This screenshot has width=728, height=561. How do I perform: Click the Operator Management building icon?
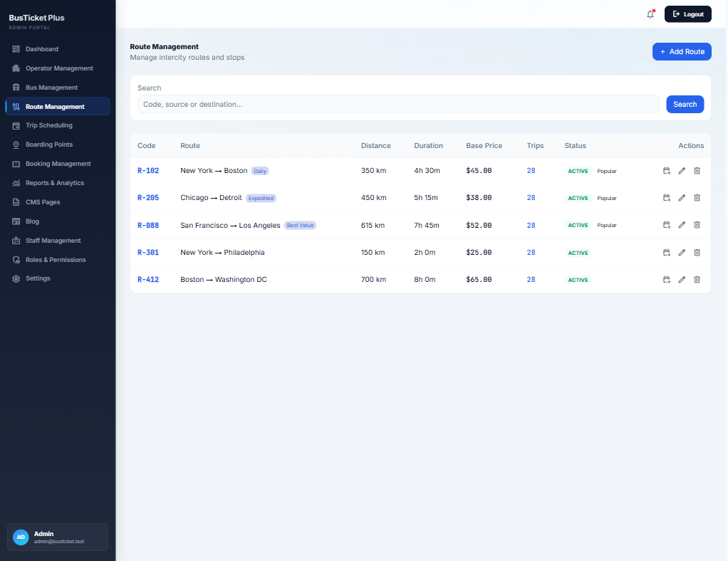pos(16,68)
